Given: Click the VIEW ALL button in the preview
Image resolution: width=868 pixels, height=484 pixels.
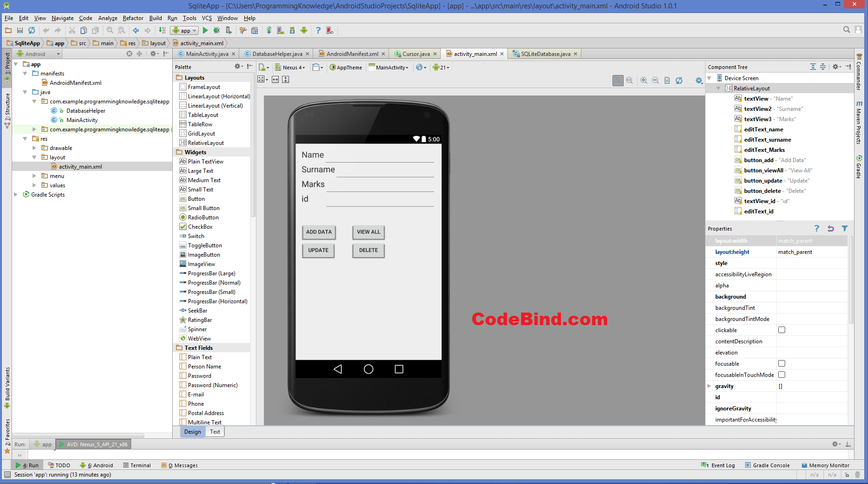Looking at the screenshot, I should point(368,232).
